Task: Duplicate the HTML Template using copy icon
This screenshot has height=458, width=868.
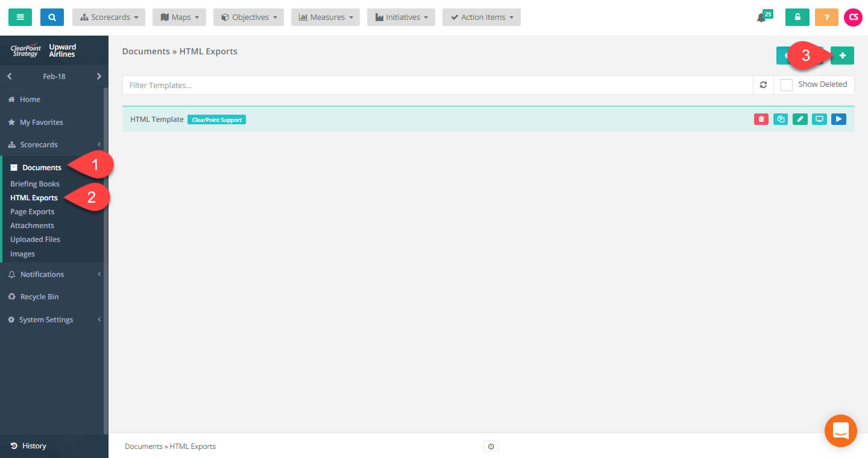Action: [781, 119]
